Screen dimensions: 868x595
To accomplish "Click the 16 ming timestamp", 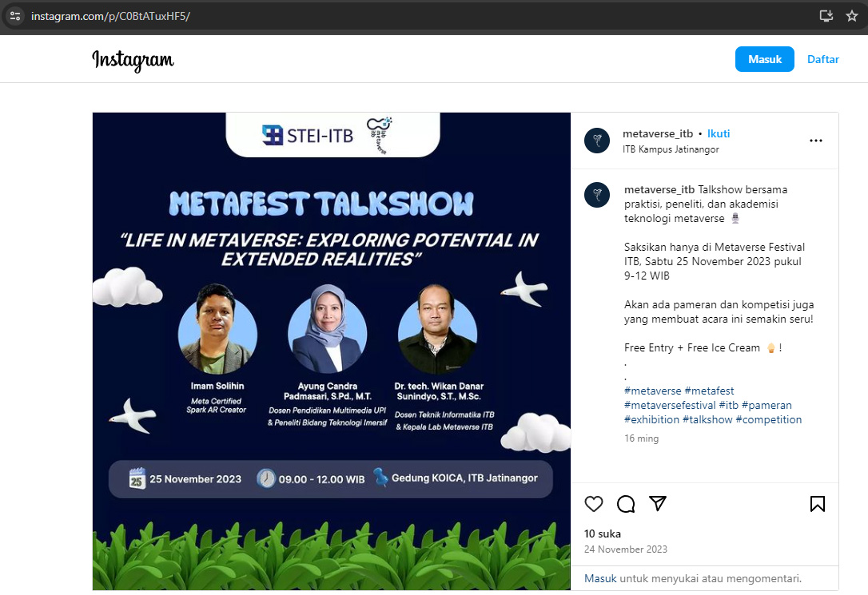I will [x=642, y=438].
